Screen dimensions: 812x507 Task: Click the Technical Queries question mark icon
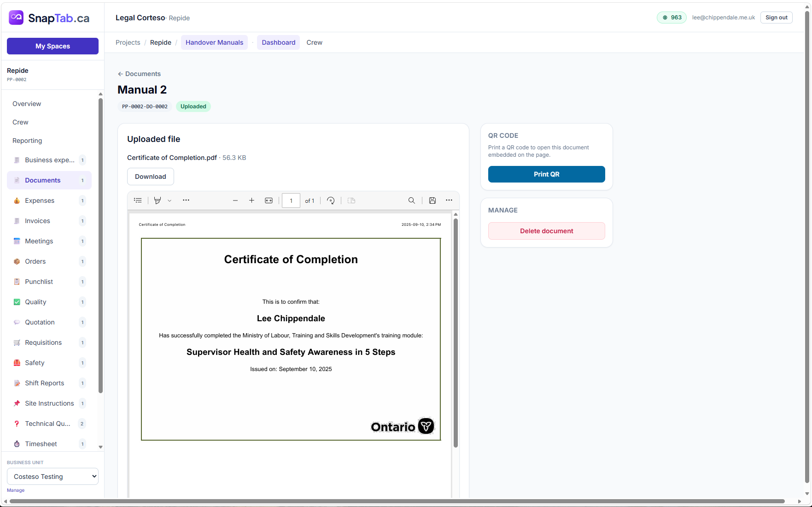coord(17,424)
